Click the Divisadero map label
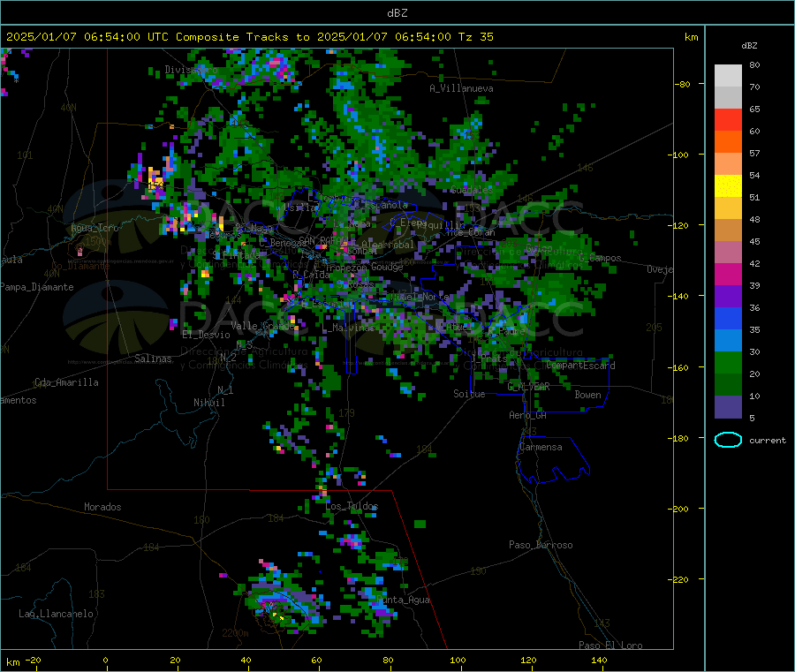795x672 pixels. [x=191, y=70]
